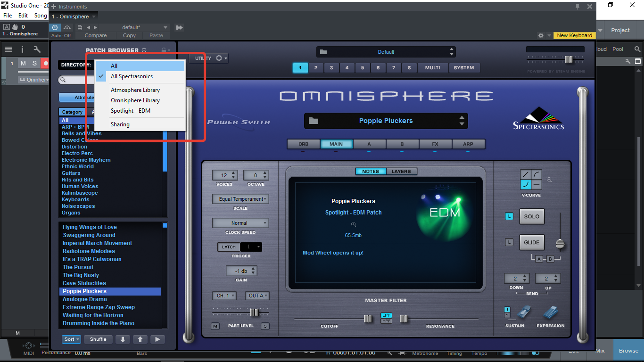Open the MULTI page tab
Viewport: 644px width, 362px height.
pos(432,68)
